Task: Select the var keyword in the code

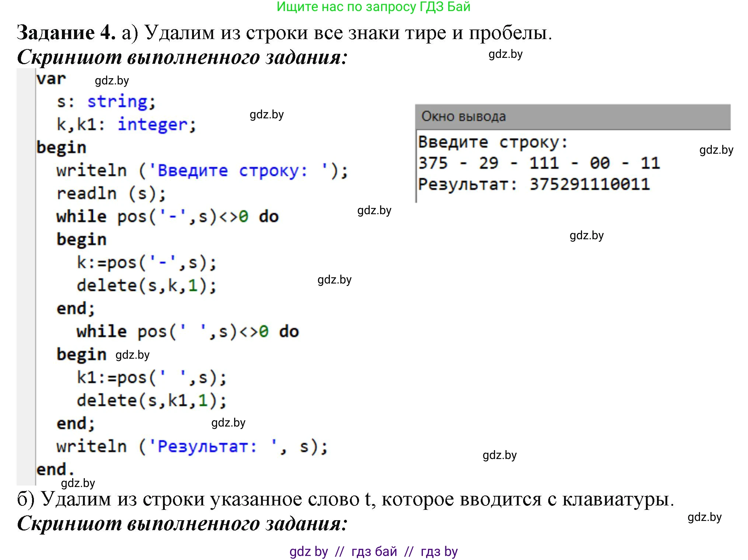Action: [52, 79]
